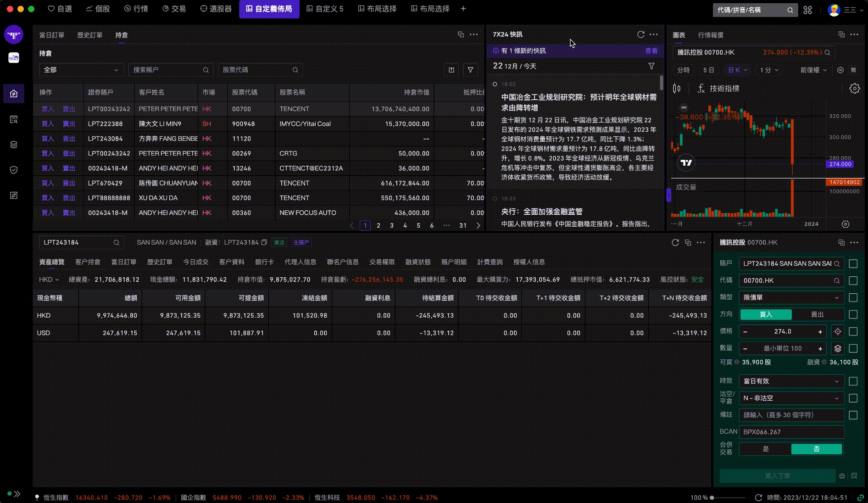Adjust the 100% zoom slider in status bar
This screenshot has width=868, height=503.
(x=728, y=497)
